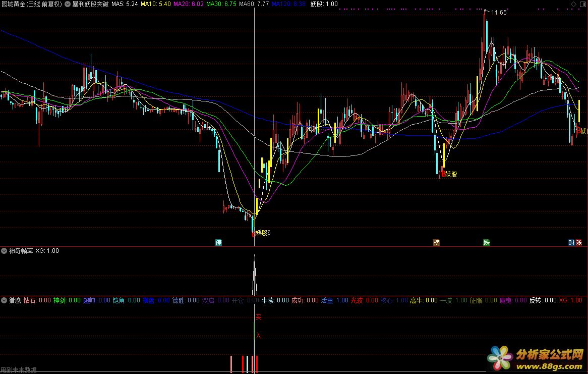588x374 pixels.
Task: Click the 暴利妖股突破 indicator name
Action: (90, 5)
